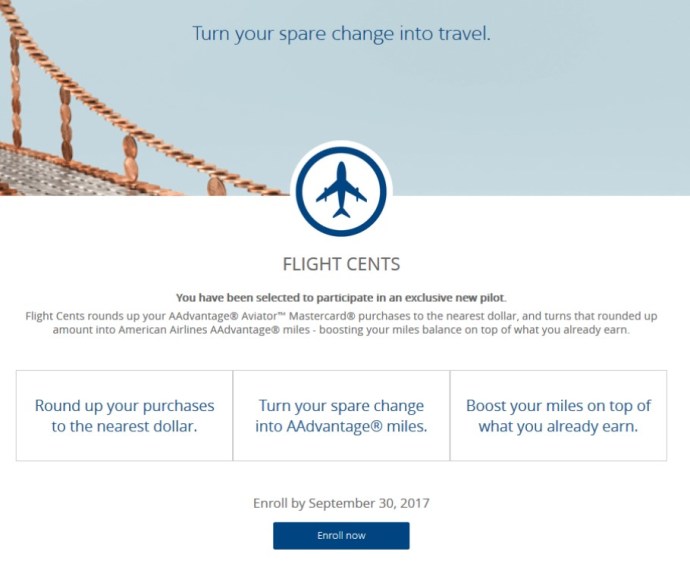The width and height of the screenshot is (690, 573).
Task: Select the "Round up your purchases" box
Action: coord(125,415)
